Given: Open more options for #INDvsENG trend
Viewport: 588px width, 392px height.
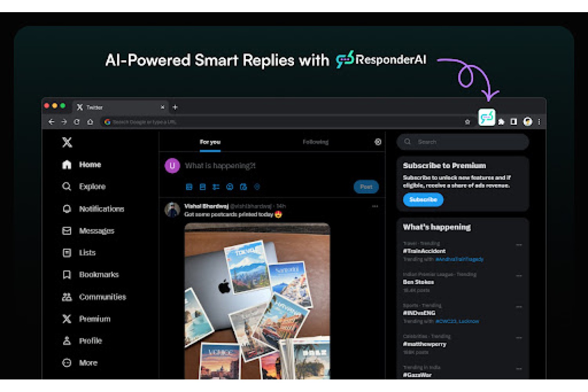Looking at the screenshot, I should [519, 307].
